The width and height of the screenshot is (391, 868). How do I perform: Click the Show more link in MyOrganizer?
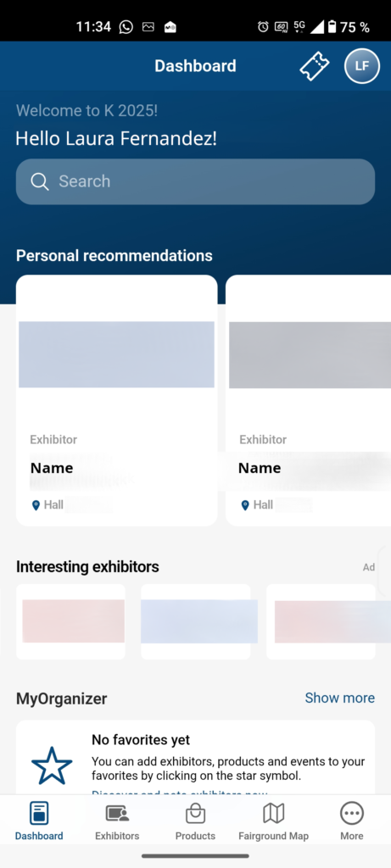[339, 698]
